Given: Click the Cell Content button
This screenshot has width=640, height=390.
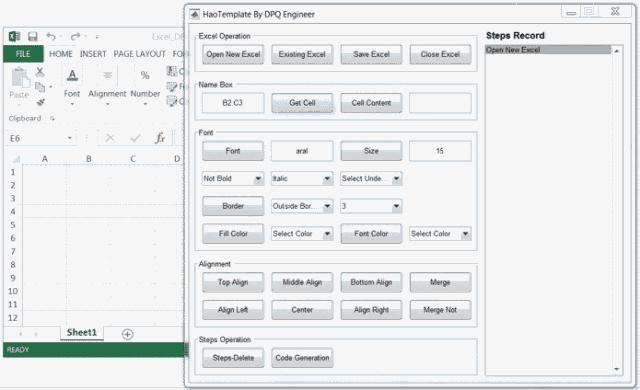Looking at the screenshot, I should [x=371, y=103].
